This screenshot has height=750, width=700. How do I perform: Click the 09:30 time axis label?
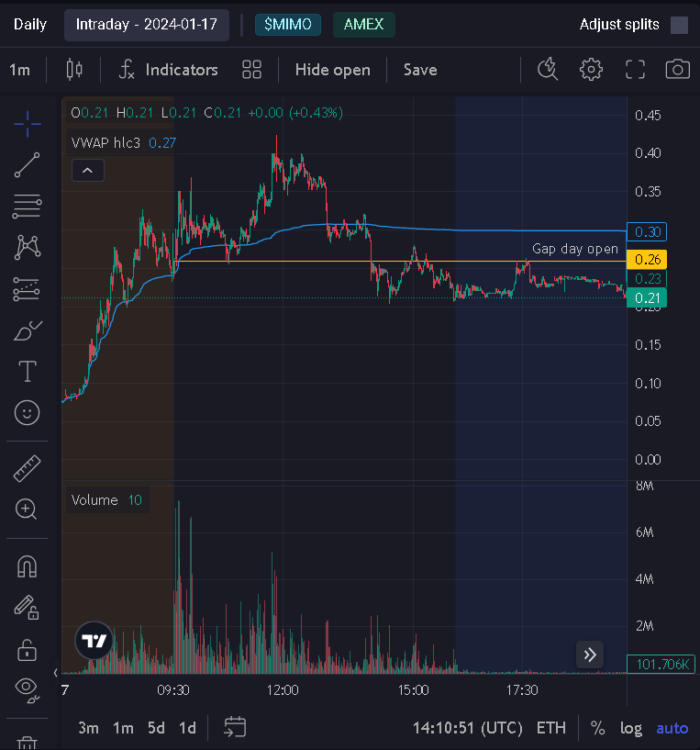(x=173, y=690)
